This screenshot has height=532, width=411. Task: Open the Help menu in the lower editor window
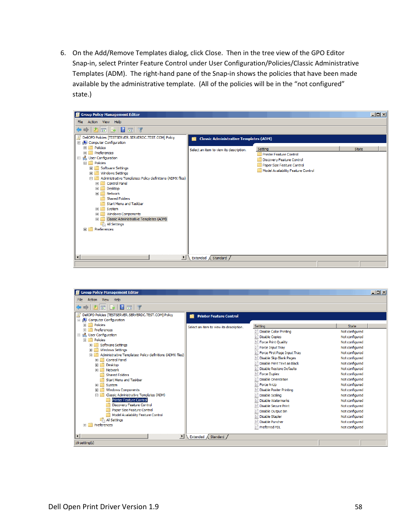[x=117, y=299]
